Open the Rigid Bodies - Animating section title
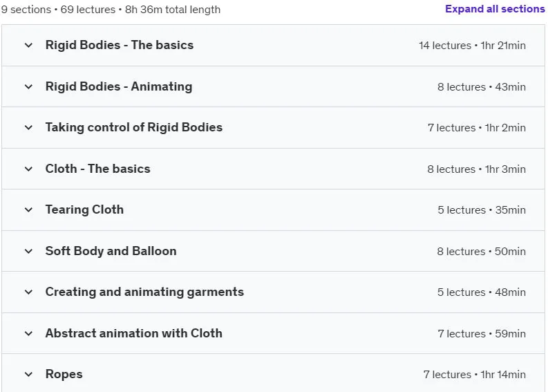Screen dimensions: 548x392 click(x=119, y=86)
